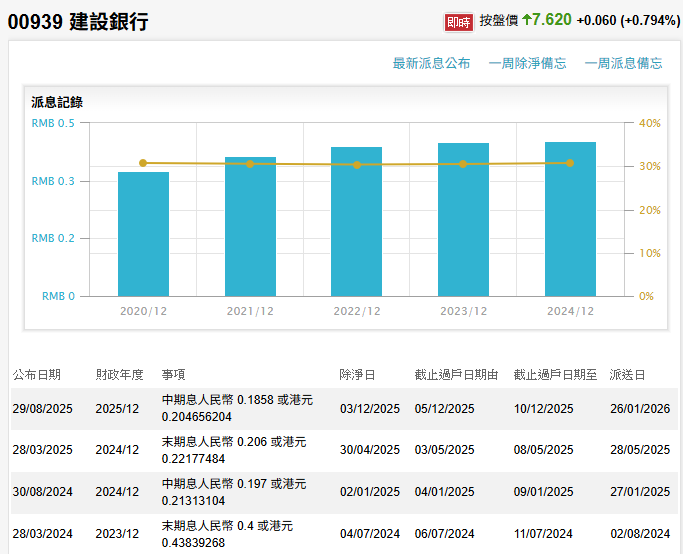This screenshot has height=554, width=683.
Task: Select the 2021/12 dividend bar
Action: pos(250,227)
